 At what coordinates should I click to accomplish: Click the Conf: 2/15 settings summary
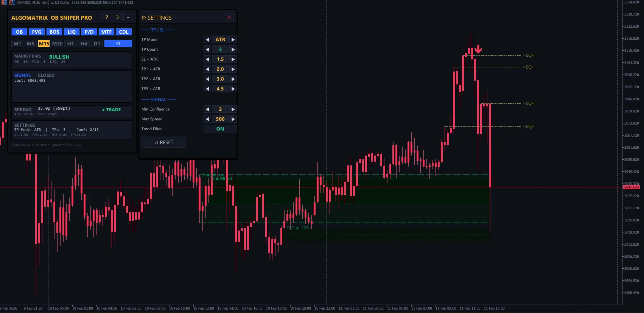[87, 130]
